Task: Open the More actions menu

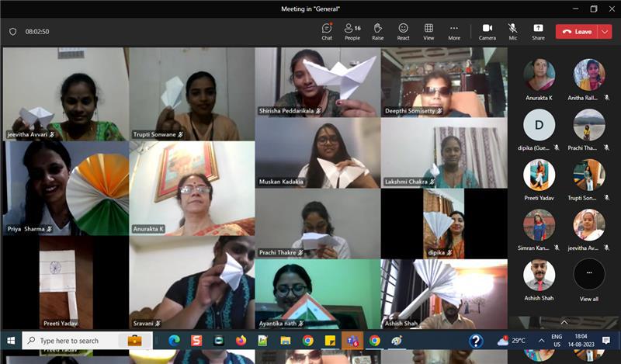Action: pos(454,31)
